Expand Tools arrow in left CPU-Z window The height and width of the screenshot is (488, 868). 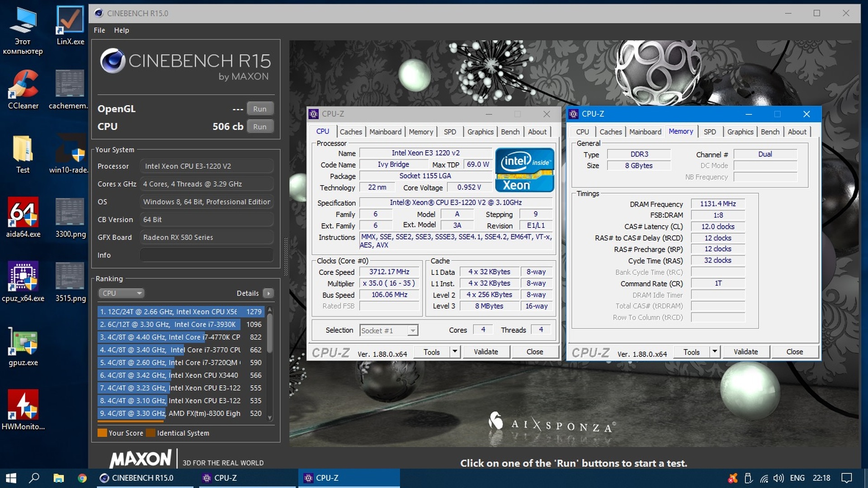click(x=455, y=352)
